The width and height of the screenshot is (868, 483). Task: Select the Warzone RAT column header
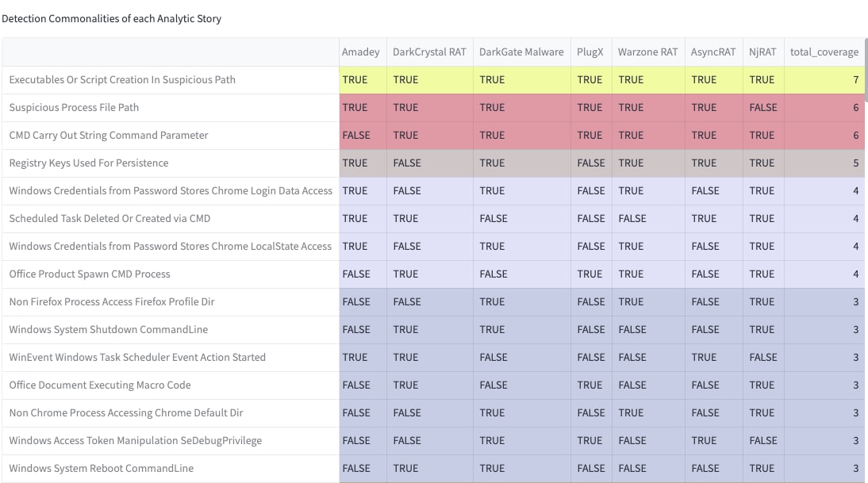(648, 52)
